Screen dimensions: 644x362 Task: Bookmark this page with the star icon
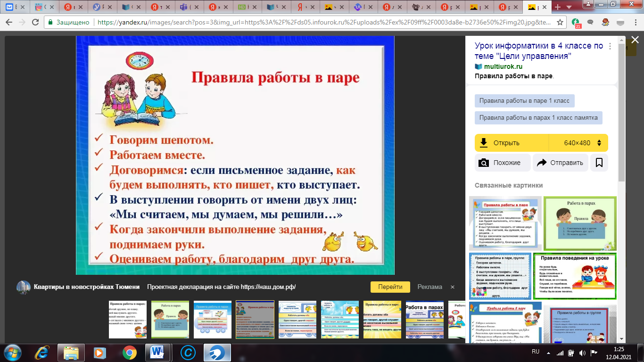click(560, 22)
